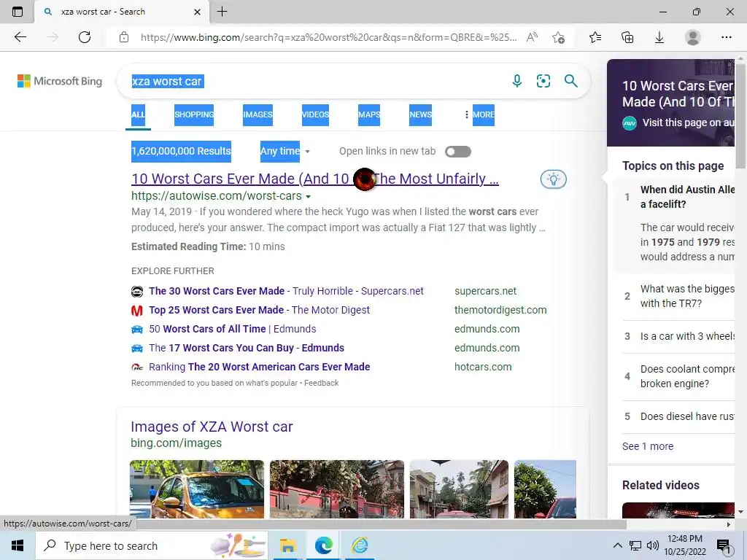747x560 pixels.
Task: Click the browser Back arrow
Action: [x=20, y=37]
